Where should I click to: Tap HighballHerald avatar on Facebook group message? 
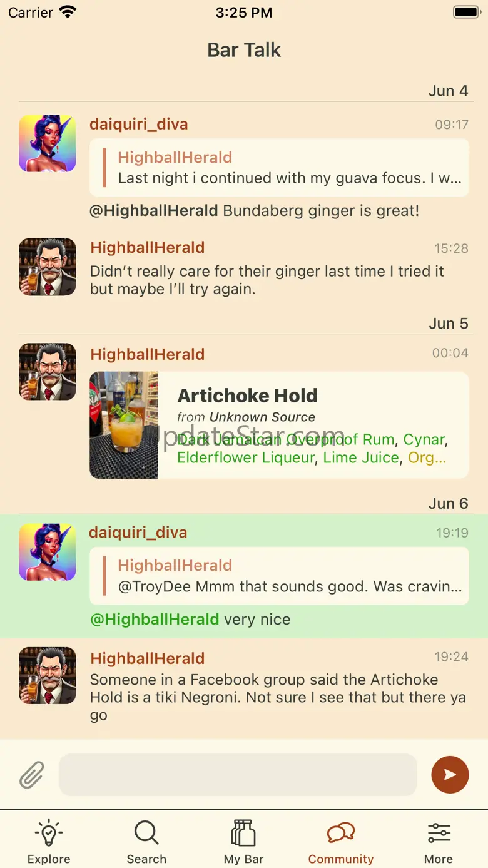tap(48, 676)
